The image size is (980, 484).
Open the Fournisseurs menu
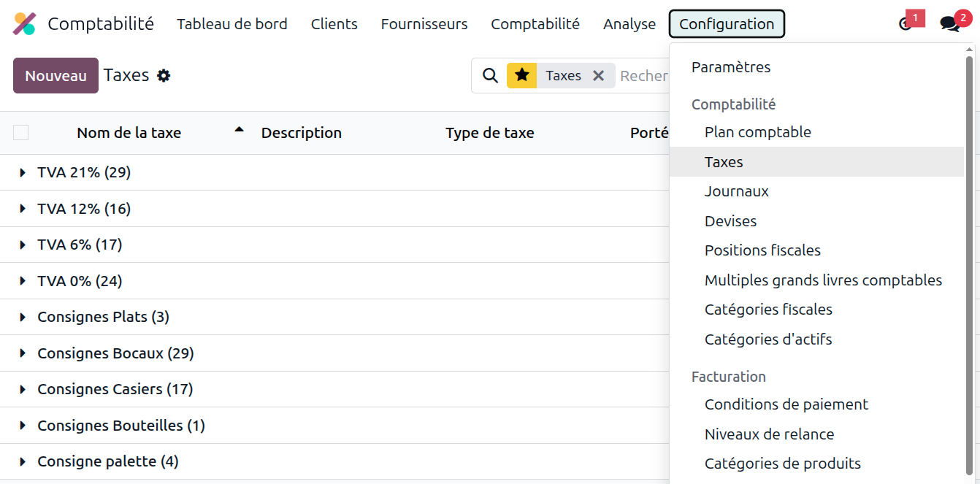click(424, 24)
